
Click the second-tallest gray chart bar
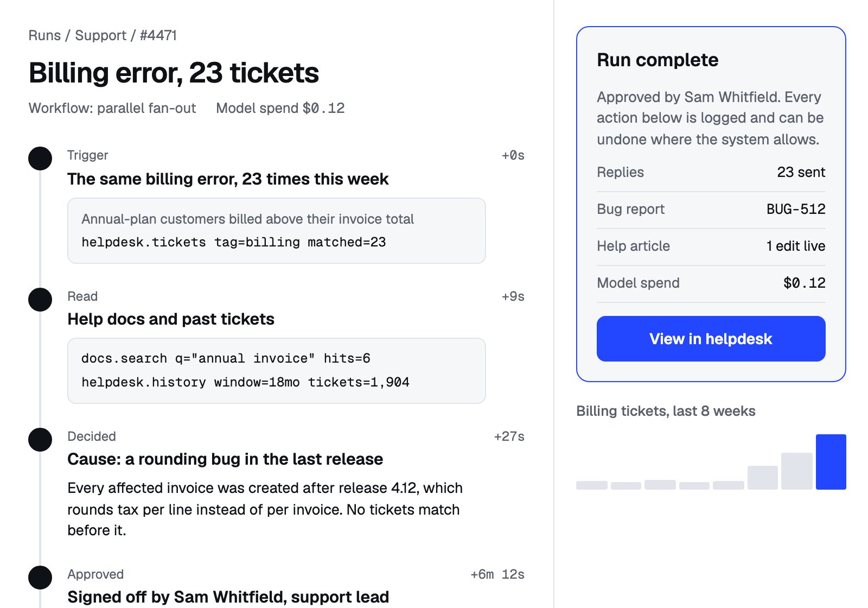pos(763,478)
